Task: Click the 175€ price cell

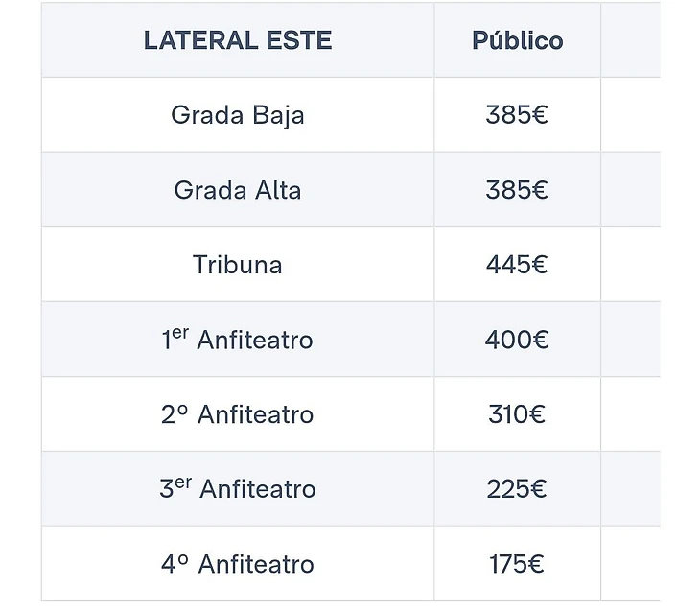Action: click(x=517, y=564)
